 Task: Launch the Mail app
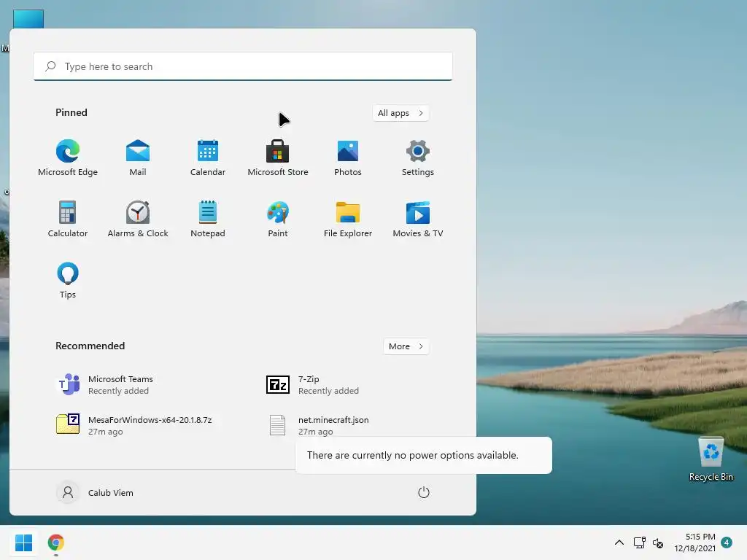tap(138, 157)
